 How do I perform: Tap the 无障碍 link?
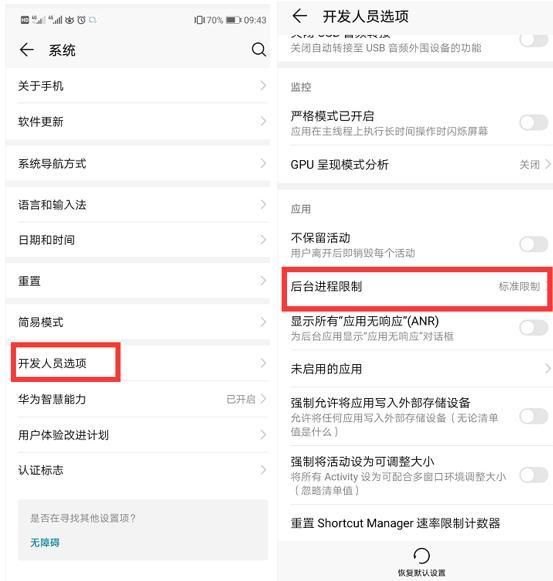click(x=45, y=542)
